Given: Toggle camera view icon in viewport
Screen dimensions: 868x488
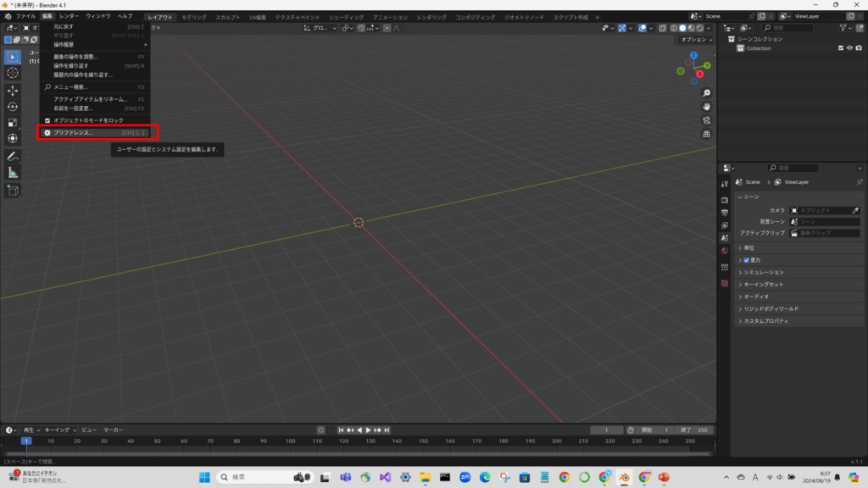Looking at the screenshot, I should [x=707, y=120].
